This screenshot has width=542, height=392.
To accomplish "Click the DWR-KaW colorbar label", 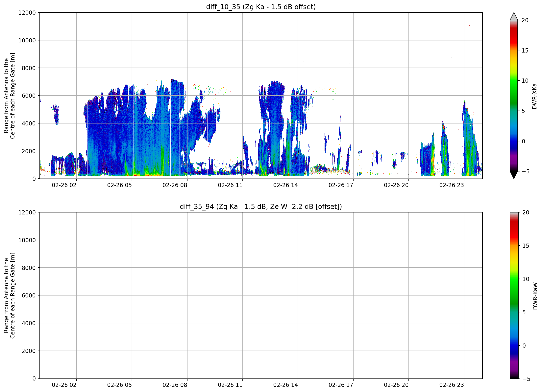I will click(535, 296).
